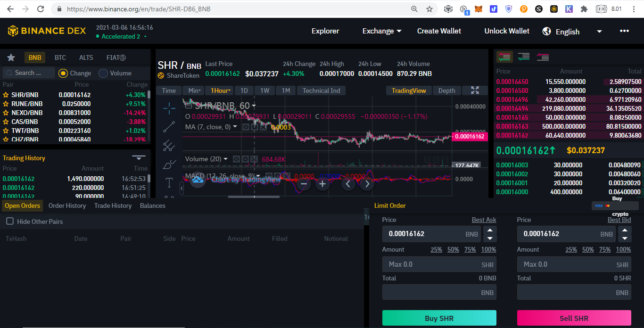Toggle visibility eye of Volume indicator
Image resolution: width=644 pixels, height=328 pixels.
click(x=237, y=159)
